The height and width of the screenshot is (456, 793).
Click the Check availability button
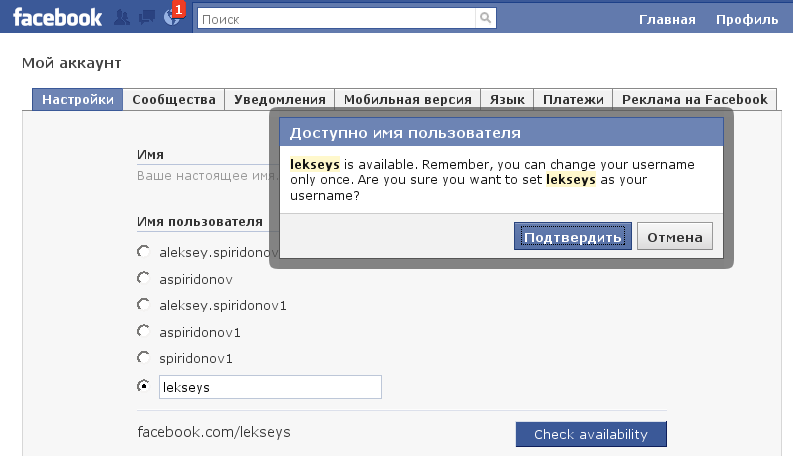click(591, 434)
